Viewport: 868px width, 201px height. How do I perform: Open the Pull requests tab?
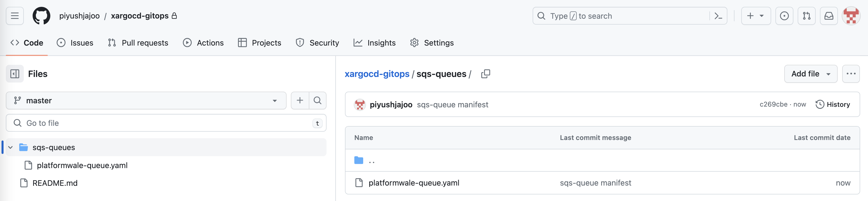coord(138,43)
